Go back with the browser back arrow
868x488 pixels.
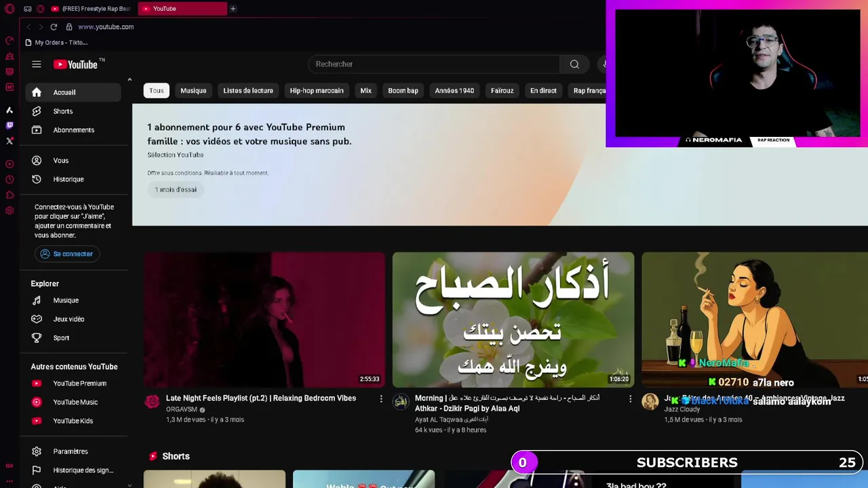pyautogui.click(x=28, y=27)
